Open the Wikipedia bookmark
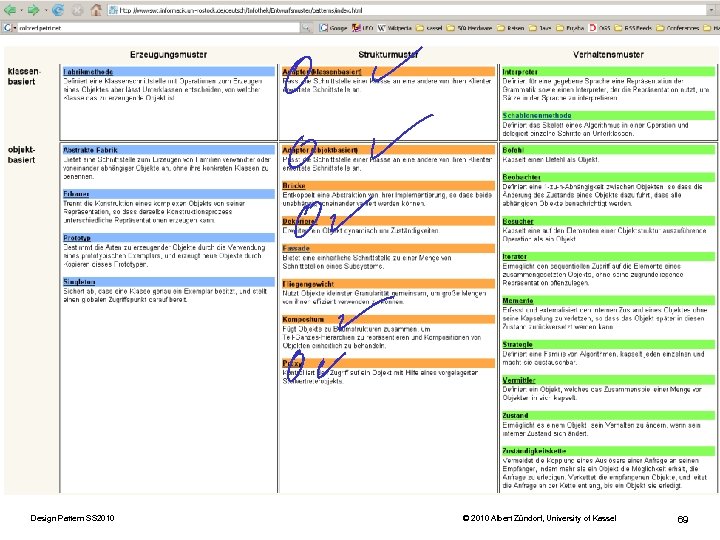Screen dimensions: 720x540 point(394,28)
